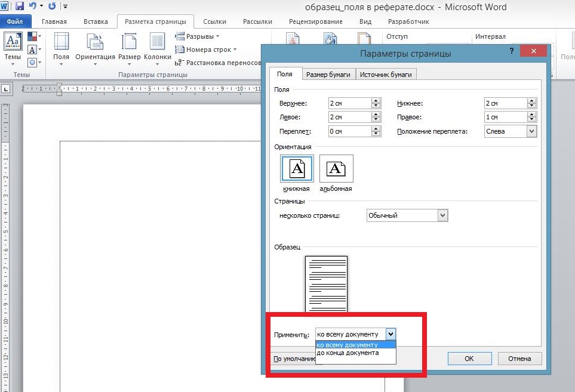Switch to the Вставка ribbon tab
The height and width of the screenshot is (392, 575).
coord(96,21)
